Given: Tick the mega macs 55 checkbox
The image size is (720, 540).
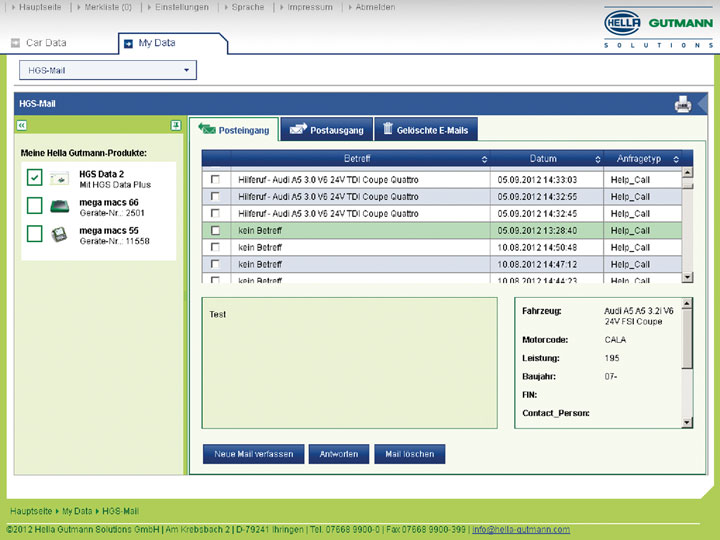Looking at the screenshot, I should 34,234.
